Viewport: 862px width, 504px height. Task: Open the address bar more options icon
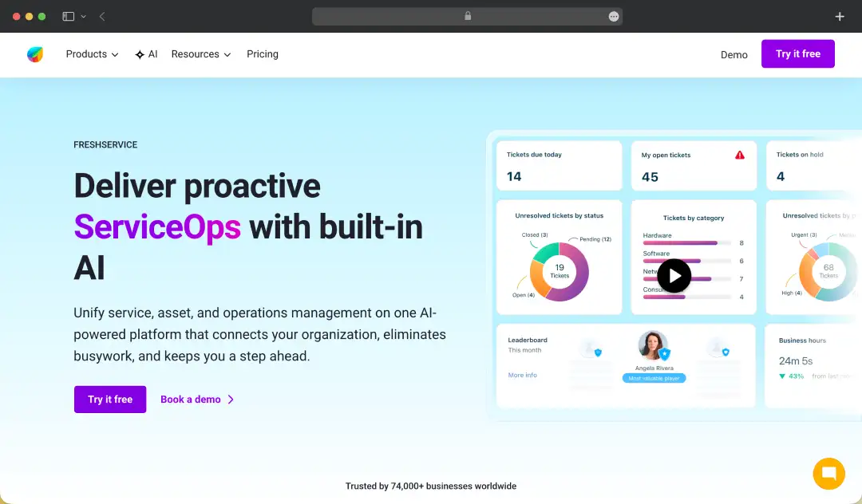614,17
